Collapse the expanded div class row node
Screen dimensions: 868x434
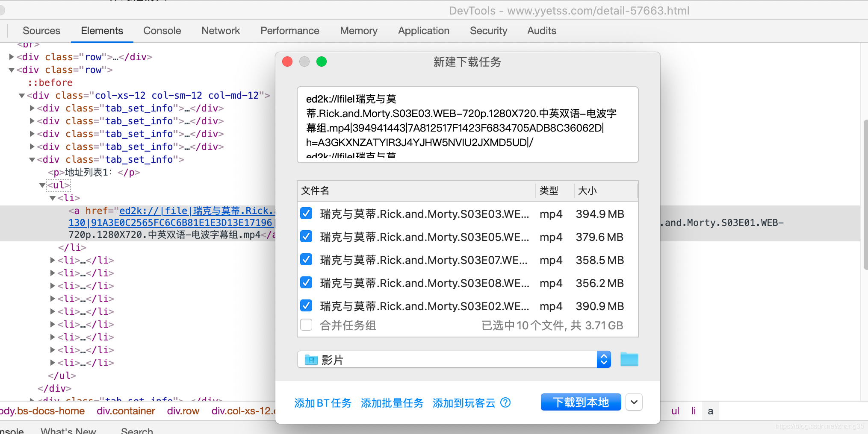pyautogui.click(x=12, y=70)
